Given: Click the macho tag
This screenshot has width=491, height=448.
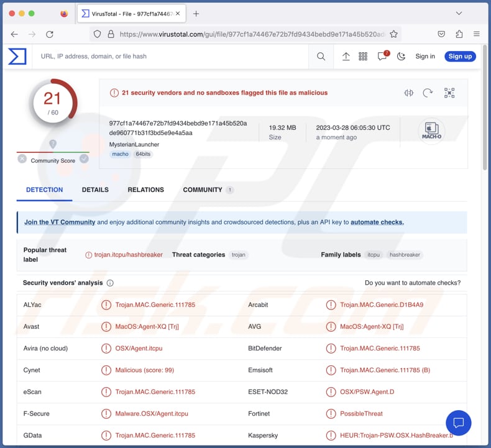Looking at the screenshot, I should (120, 154).
